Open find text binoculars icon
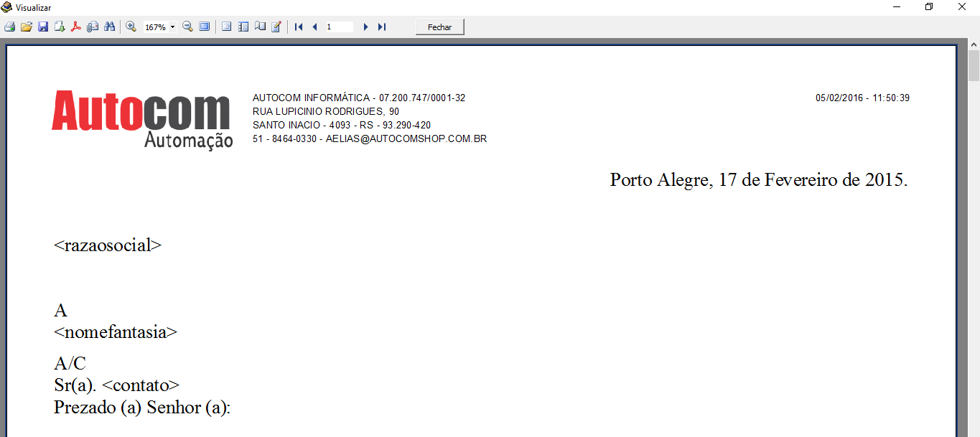 (109, 27)
